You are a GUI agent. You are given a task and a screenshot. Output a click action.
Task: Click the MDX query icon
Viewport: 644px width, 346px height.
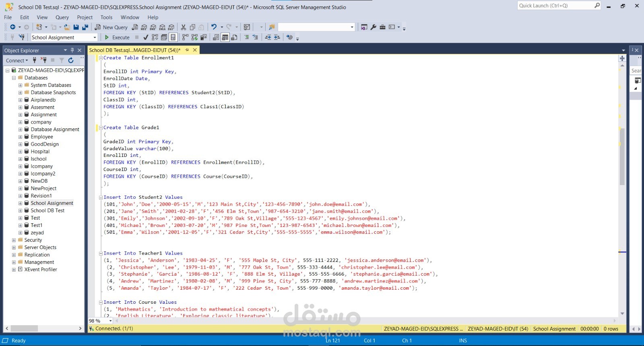coord(144,27)
